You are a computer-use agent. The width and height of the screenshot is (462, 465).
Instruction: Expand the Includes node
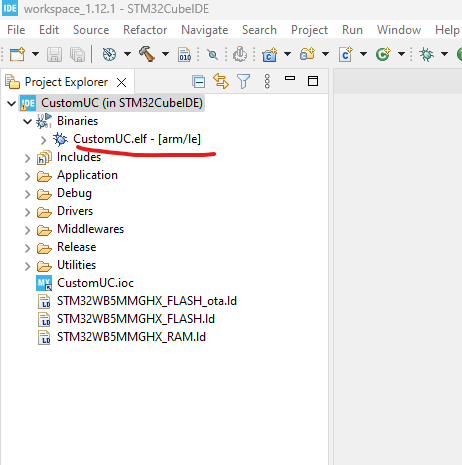[x=27, y=158]
